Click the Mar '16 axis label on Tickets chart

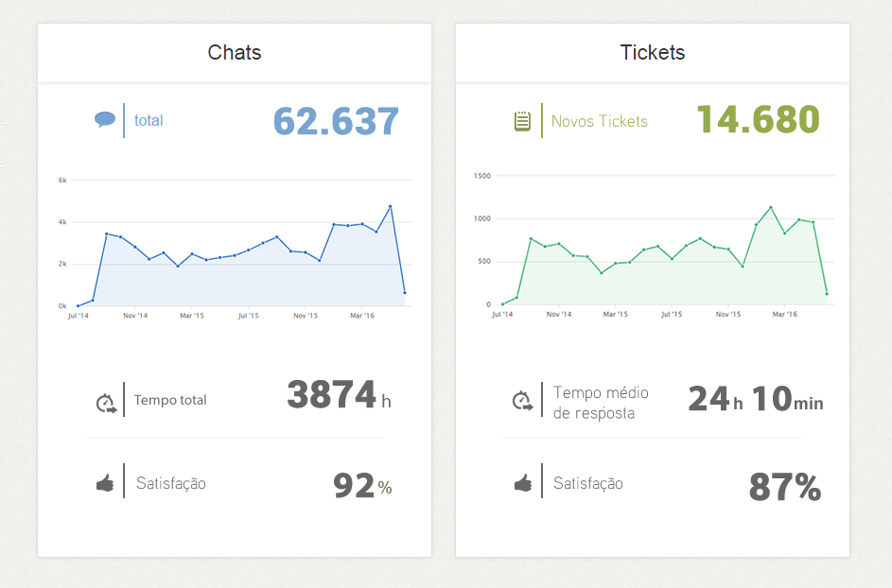coord(783,313)
